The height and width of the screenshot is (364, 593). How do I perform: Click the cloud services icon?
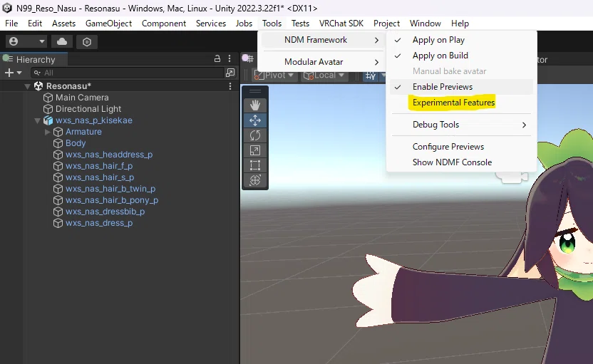[x=62, y=41]
